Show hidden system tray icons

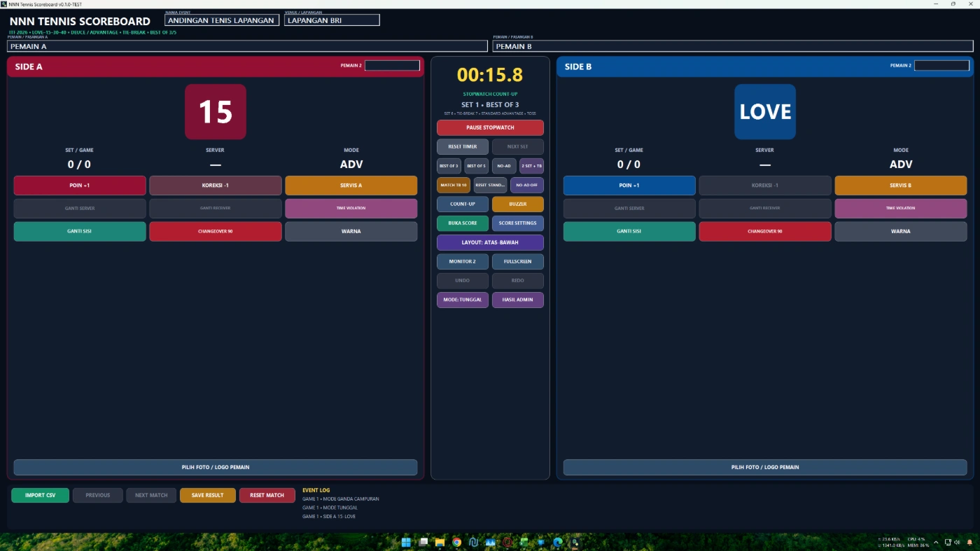pos(936,542)
